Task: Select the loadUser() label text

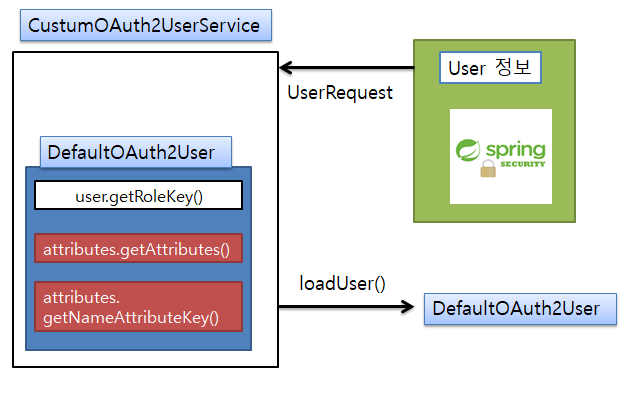Action: point(342,283)
